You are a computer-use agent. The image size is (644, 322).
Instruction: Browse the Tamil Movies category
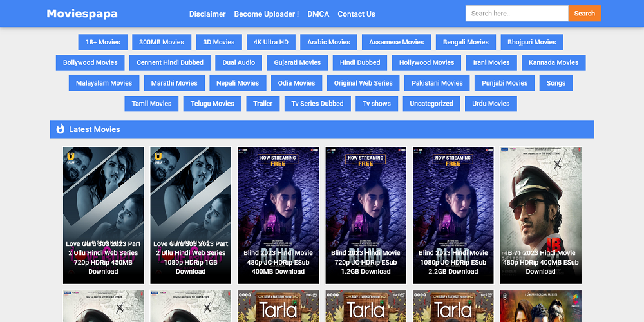tap(151, 104)
